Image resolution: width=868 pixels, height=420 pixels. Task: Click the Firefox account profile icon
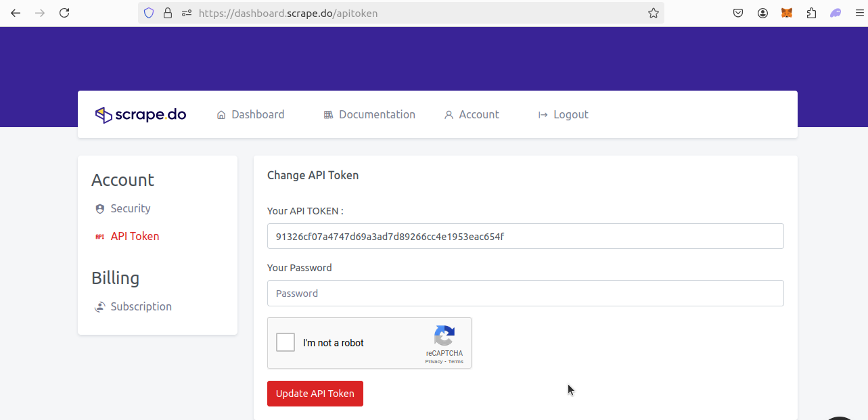(762, 13)
